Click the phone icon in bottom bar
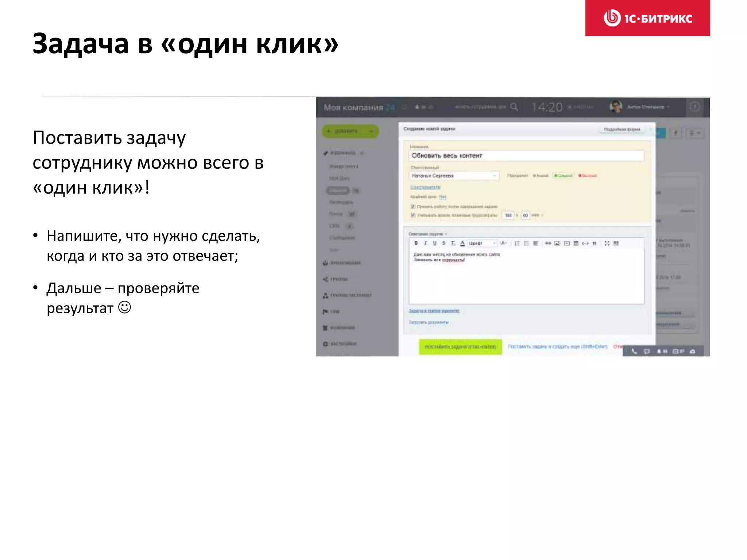747x560 pixels. [x=634, y=351]
